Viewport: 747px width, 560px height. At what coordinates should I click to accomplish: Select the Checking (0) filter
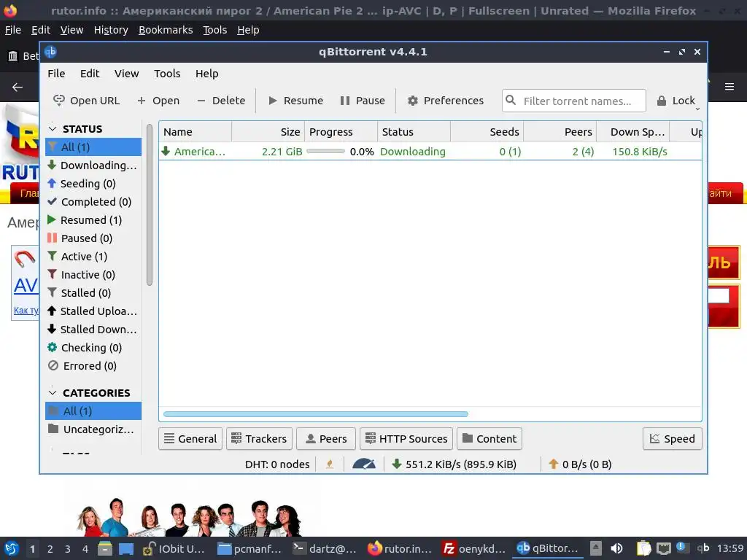(x=93, y=348)
